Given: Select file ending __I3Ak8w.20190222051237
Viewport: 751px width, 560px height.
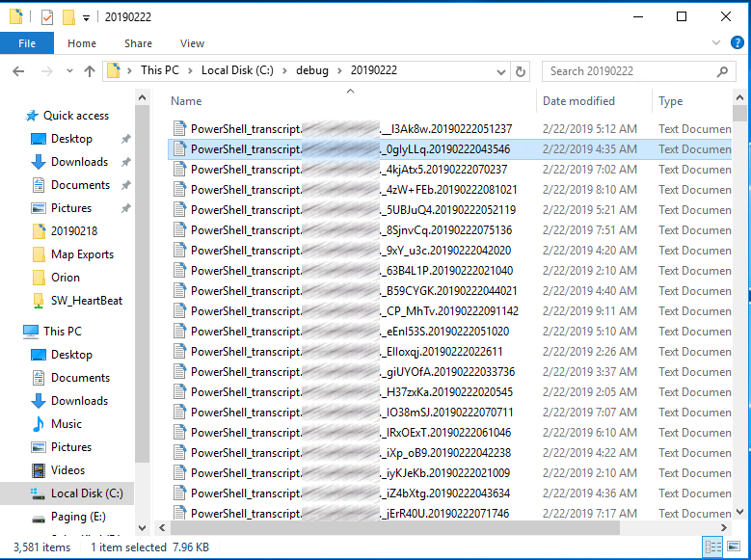Looking at the screenshot, I should coord(449,129).
